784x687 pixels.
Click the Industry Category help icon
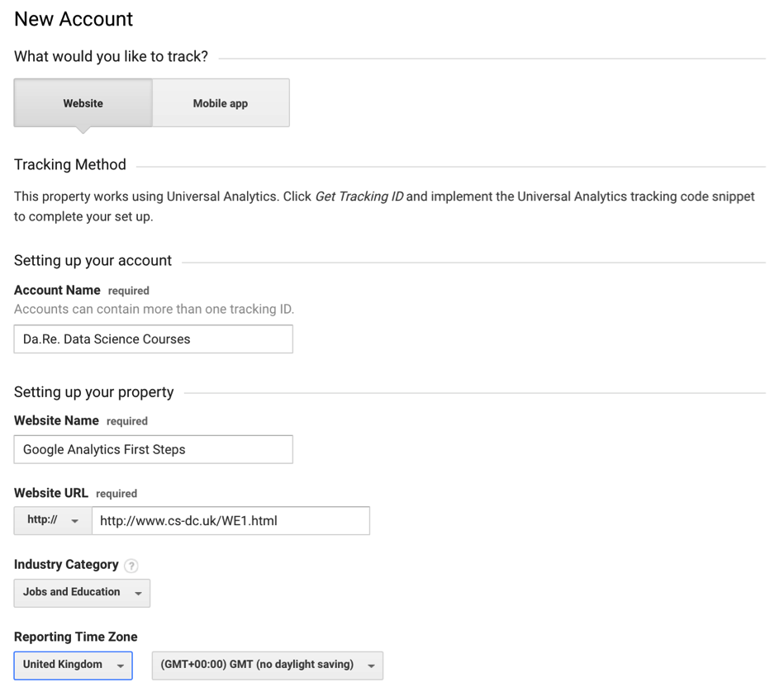(x=131, y=566)
